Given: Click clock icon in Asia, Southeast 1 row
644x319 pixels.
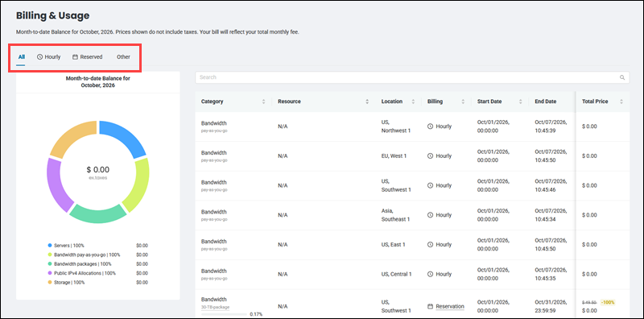Looking at the screenshot, I should tap(430, 215).
